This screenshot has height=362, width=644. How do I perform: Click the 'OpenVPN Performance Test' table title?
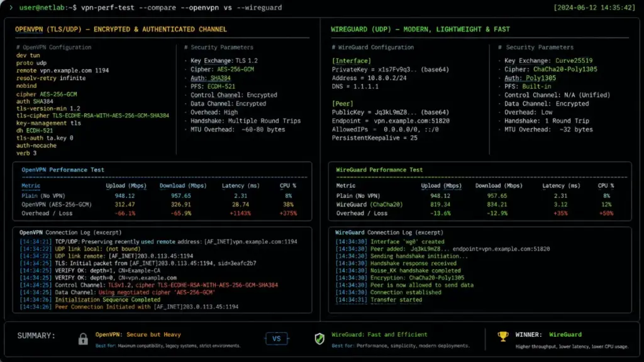tap(63, 170)
